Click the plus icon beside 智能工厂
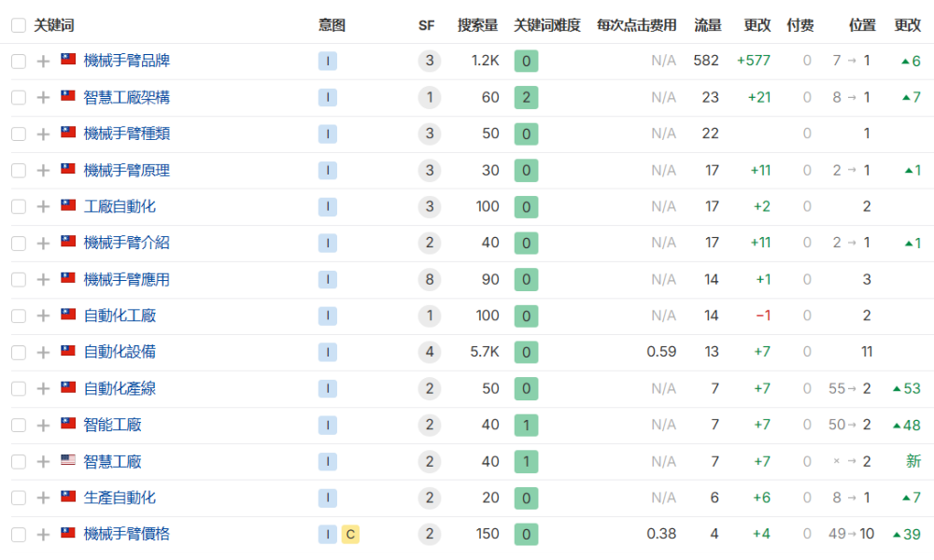 tap(43, 425)
